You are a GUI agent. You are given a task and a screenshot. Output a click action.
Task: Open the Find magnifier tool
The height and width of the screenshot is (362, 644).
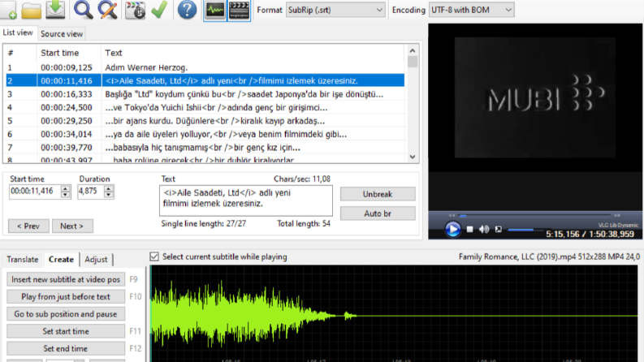pyautogui.click(x=84, y=10)
